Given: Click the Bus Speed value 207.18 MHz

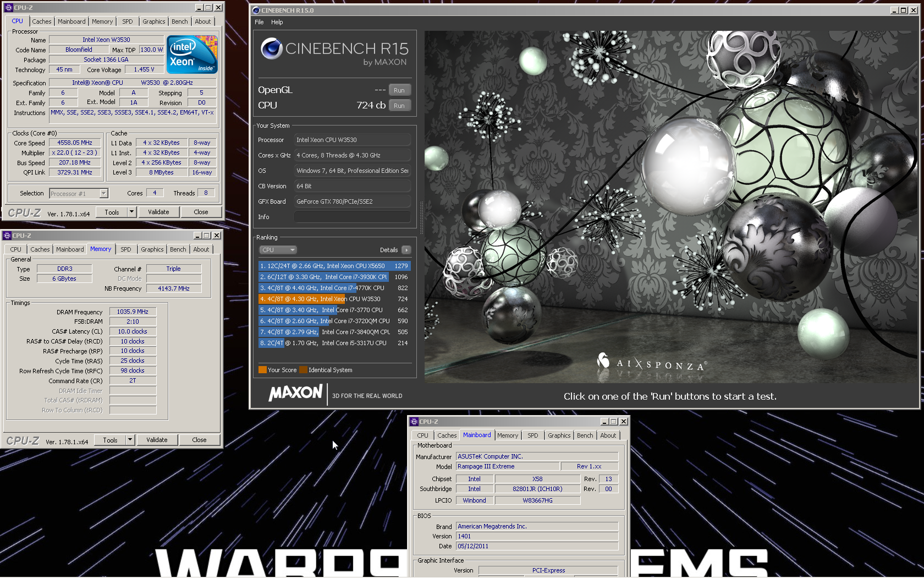Looking at the screenshot, I should click(75, 162).
